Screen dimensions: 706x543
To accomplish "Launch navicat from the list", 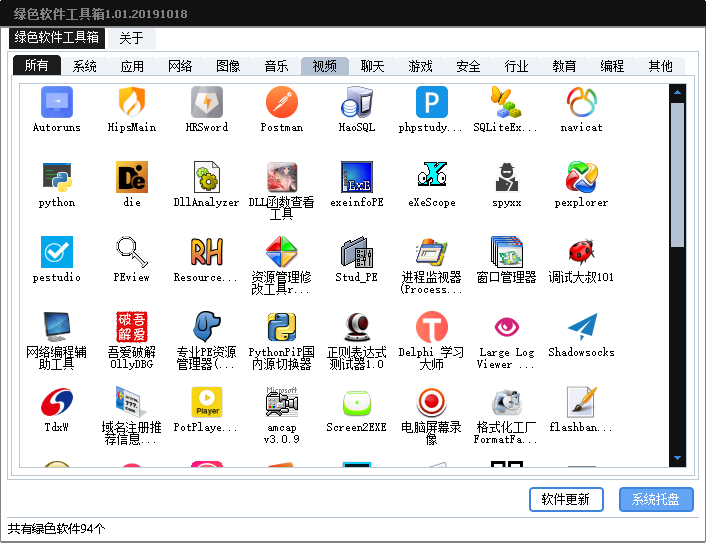I will [x=582, y=102].
